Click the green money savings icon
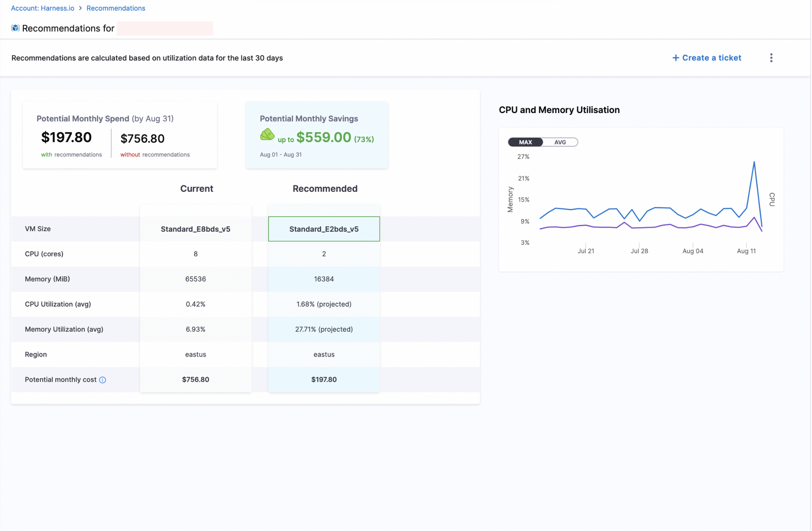The image size is (812, 531). tap(267, 135)
